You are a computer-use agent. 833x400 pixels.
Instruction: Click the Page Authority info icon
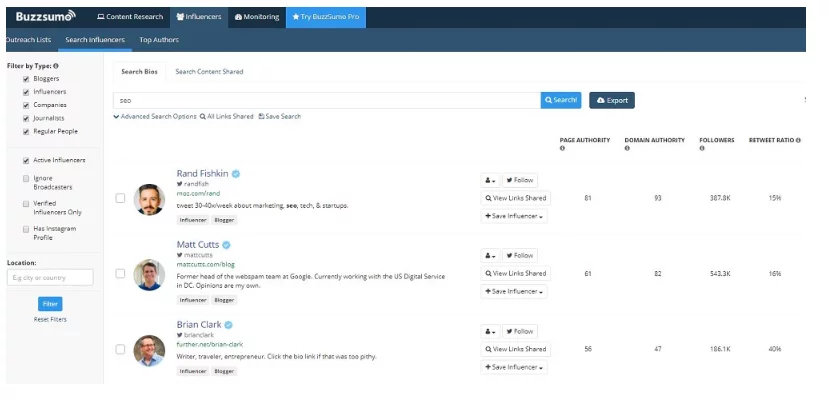tap(562, 148)
